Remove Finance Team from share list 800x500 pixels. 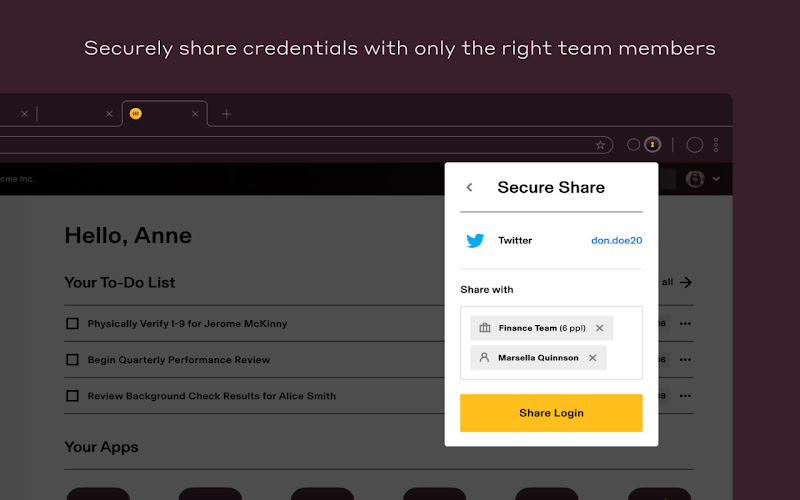[599, 328]
